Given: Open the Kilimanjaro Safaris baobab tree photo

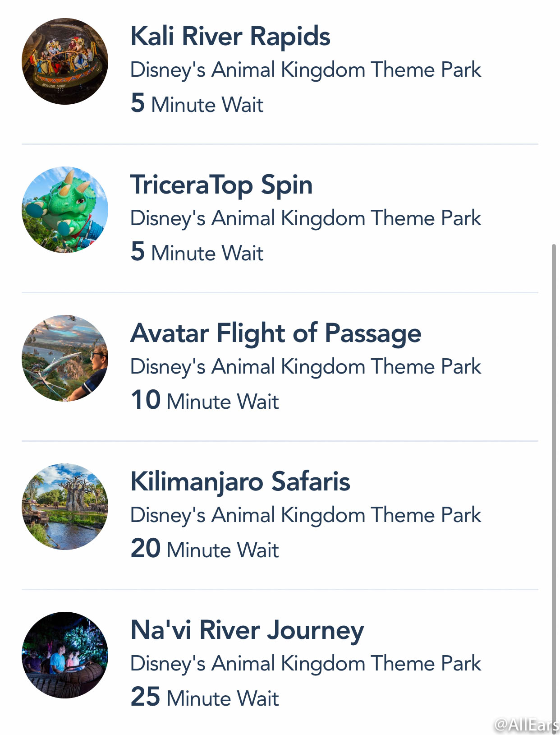Looking at the screenshot, I should (x=65, y=507).
